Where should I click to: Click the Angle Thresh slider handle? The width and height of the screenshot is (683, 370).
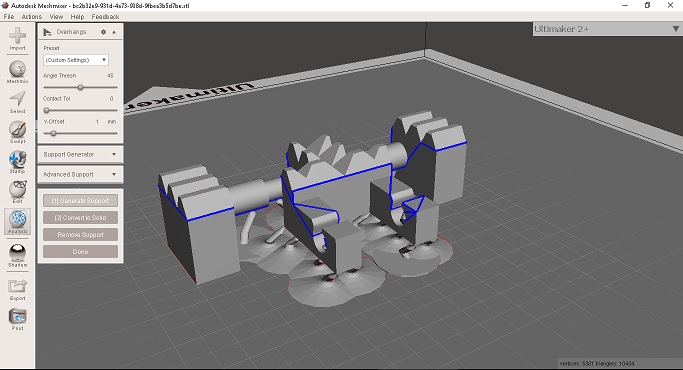(x=80, y=87)
